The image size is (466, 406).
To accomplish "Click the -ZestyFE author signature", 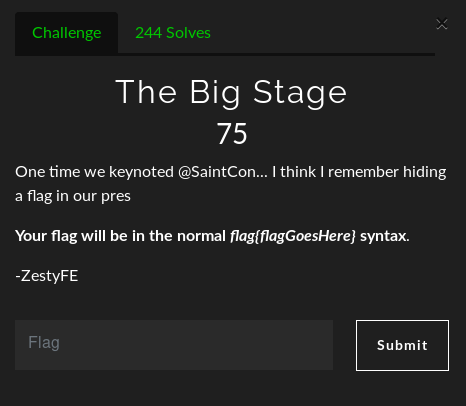I will tap(47, 276).
